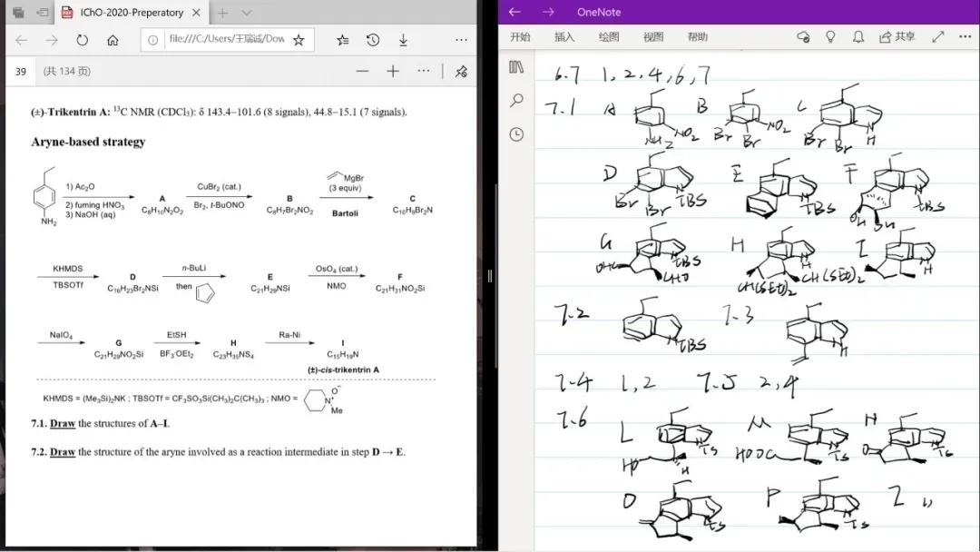Toggle OneNote full screen mode
Image resolution: width=980 pixels, height=552 pixels.
click(x=938, y=37)
